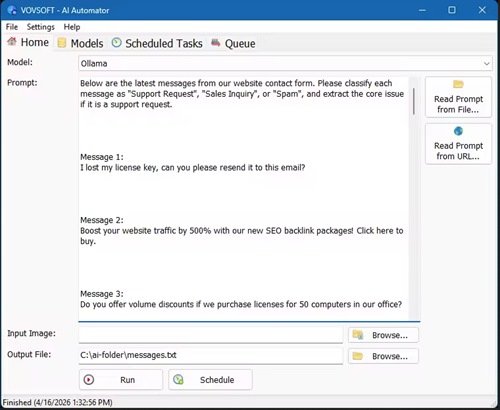Click the Models tab database icon
Screen dimensions: 500x410
62,43
